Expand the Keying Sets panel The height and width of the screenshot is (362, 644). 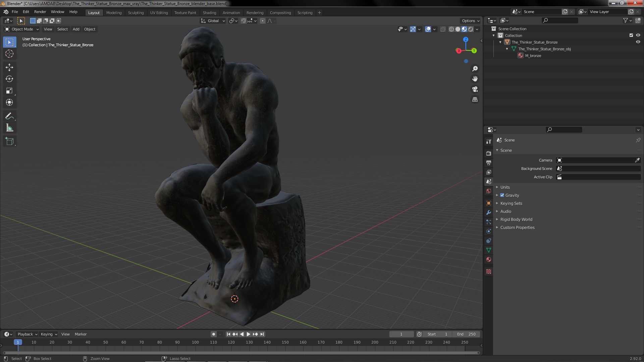pyautogui.click(x=511, y=203)
